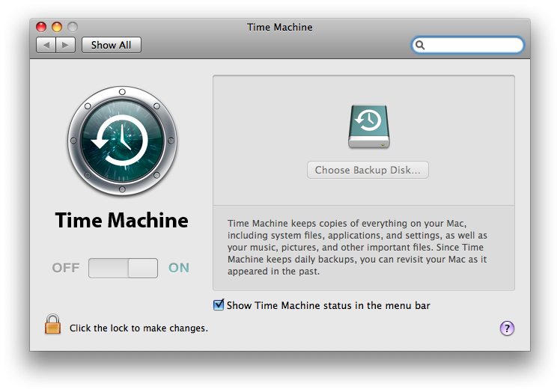Toggle the Time Machine OFF/ON switch
Screen dimensions: 560x392
pos(123,268)
